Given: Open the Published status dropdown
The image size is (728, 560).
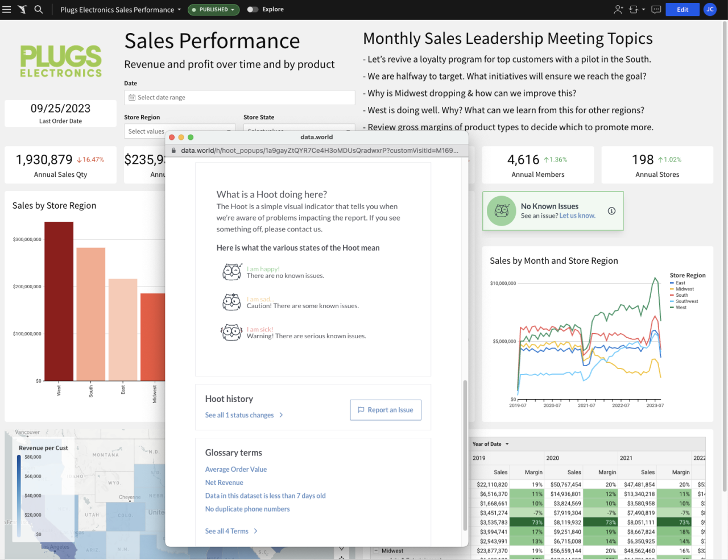Looking at the screenshot, I should [x=214, y=10].
